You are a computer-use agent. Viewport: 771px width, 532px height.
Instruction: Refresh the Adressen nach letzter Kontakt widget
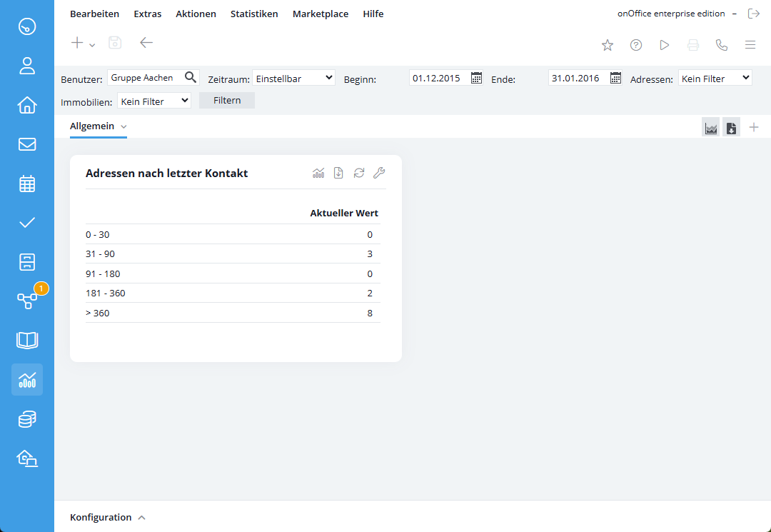click(359, 173)
